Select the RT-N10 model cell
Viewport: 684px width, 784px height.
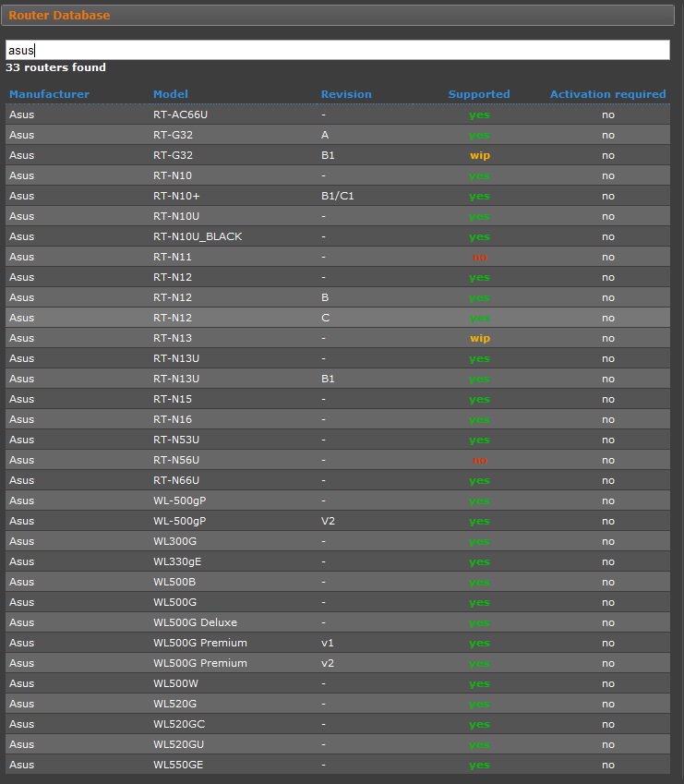173,175
